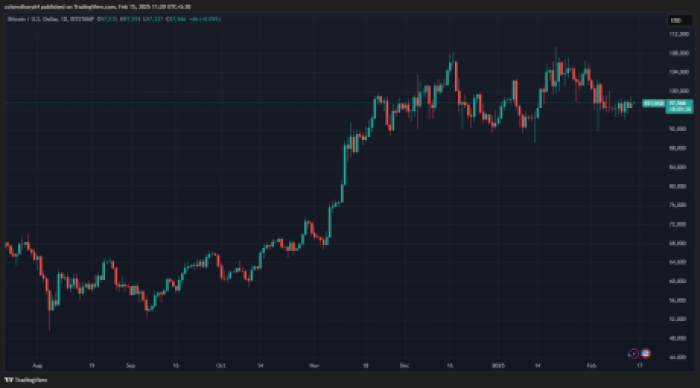The image size is (700, 388).
Task: Click the 88,000 price scale label
Action: pos(678,148)
